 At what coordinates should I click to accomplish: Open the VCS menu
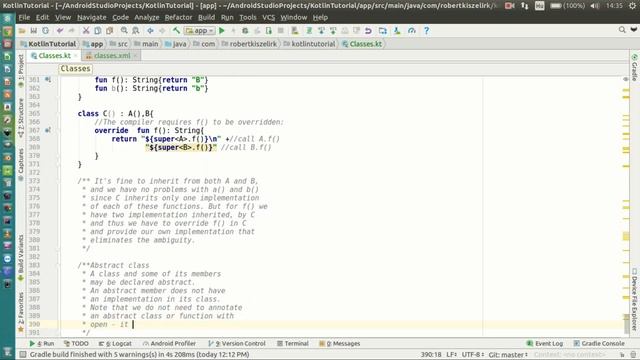268,18
